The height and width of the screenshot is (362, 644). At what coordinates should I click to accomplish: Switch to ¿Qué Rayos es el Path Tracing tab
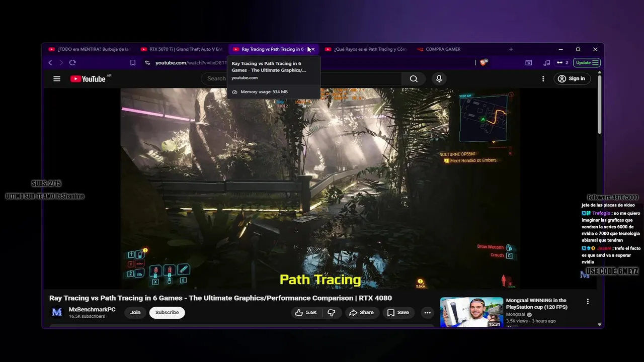pos(366,49)
